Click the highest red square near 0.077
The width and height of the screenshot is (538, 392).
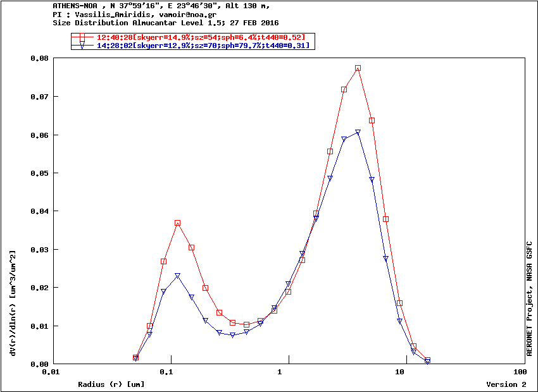point(358,68)
